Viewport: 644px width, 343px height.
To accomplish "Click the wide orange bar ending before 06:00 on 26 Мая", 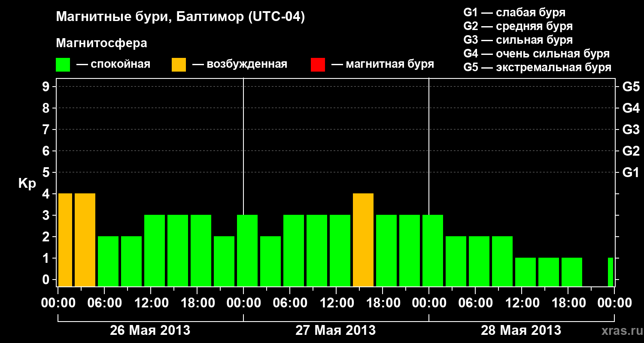I will [x=85, y=240].
